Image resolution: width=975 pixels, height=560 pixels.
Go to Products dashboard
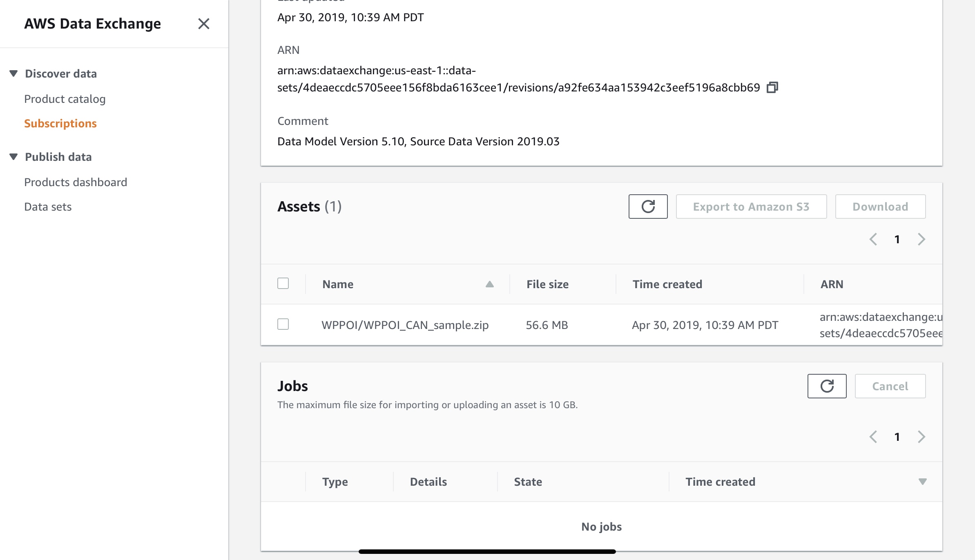pos(76,182)
